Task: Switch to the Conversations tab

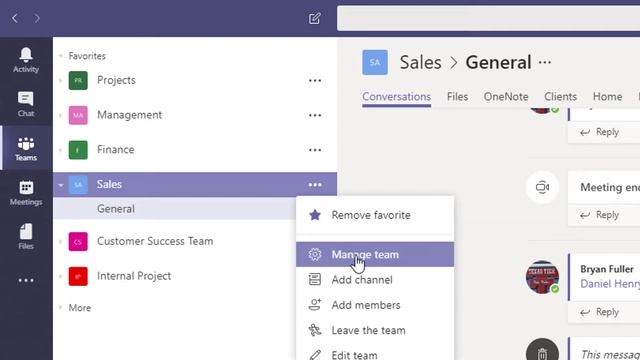Action: [x=396, y=97]
